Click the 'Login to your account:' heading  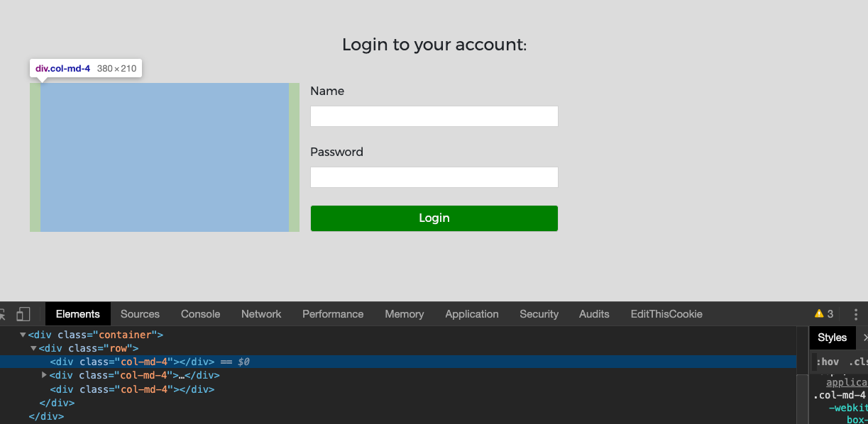pos(434,45)
